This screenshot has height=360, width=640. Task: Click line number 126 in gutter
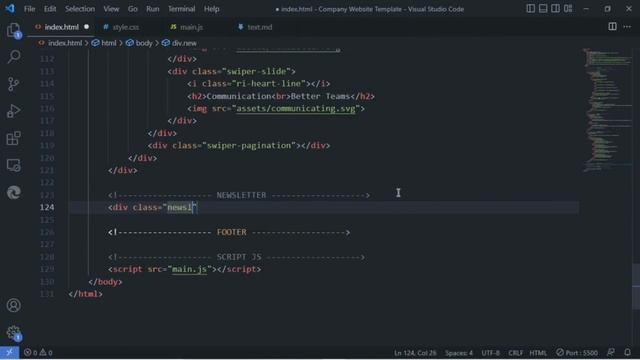[47, 232]
